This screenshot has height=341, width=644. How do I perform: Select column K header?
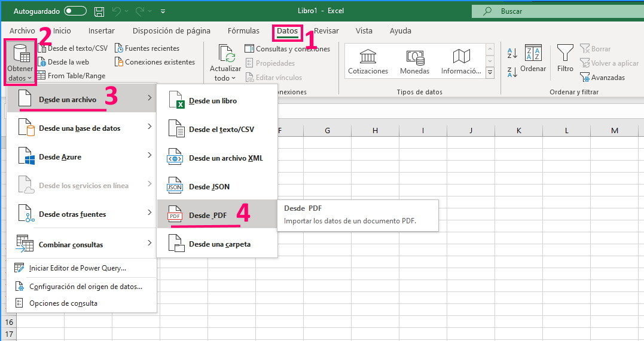[x=519, y=131]
